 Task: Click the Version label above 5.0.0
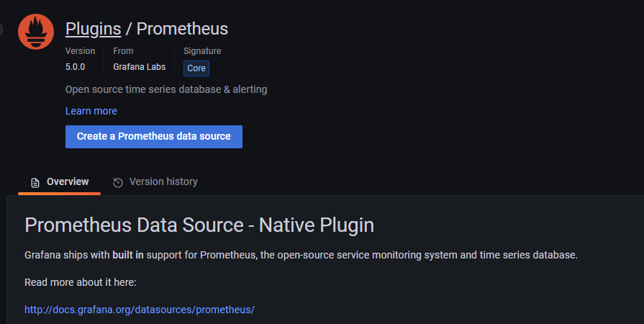(x=80, y=51)
